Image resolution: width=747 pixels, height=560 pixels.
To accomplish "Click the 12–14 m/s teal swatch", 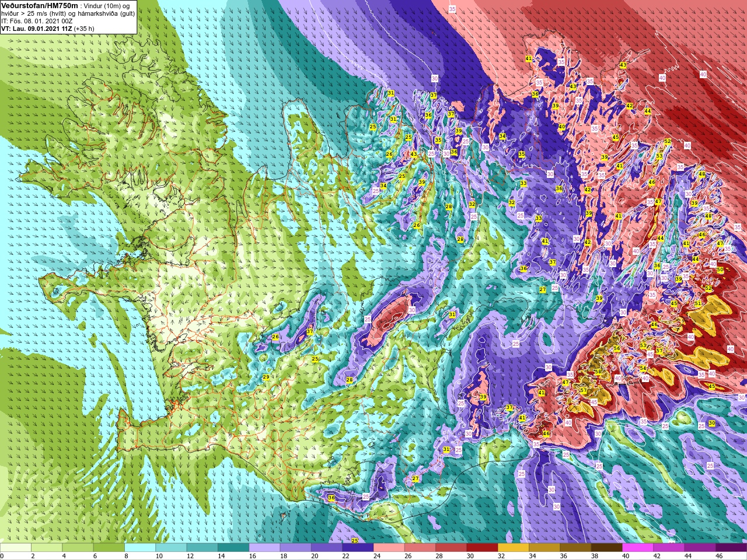I will click(x=203, y=547).
